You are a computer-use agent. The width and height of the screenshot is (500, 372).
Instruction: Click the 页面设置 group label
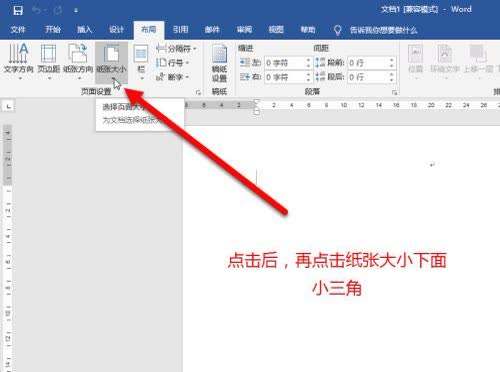(96, 92)
